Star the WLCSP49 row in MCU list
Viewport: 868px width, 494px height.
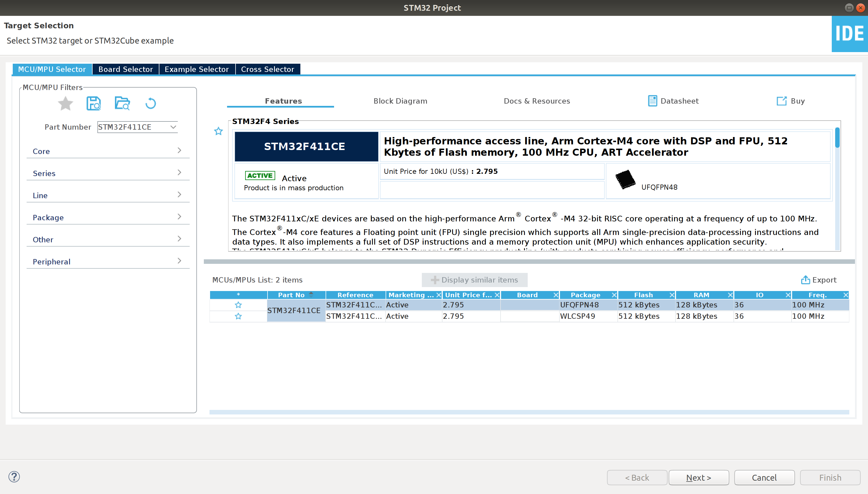[238, 316]
